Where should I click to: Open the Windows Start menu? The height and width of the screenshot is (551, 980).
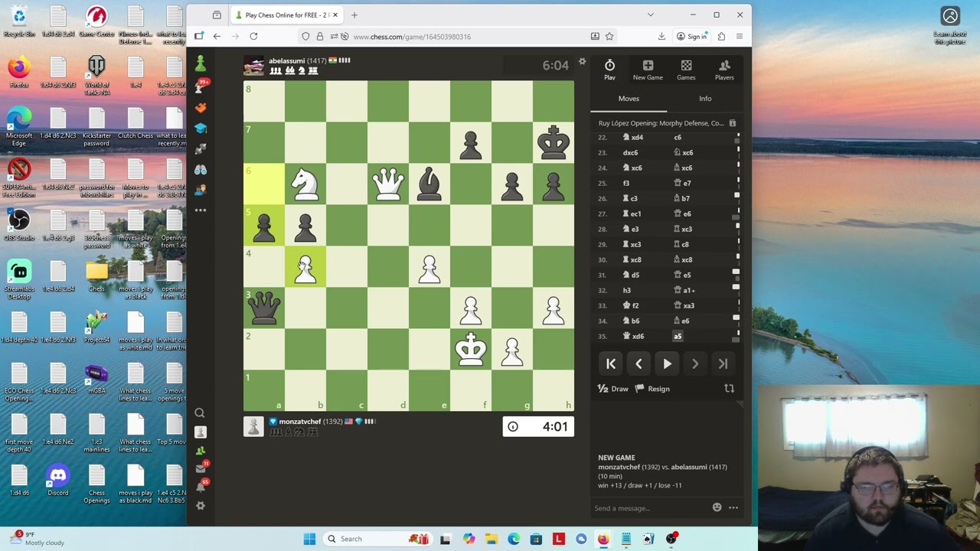click(x=309, y=539)
